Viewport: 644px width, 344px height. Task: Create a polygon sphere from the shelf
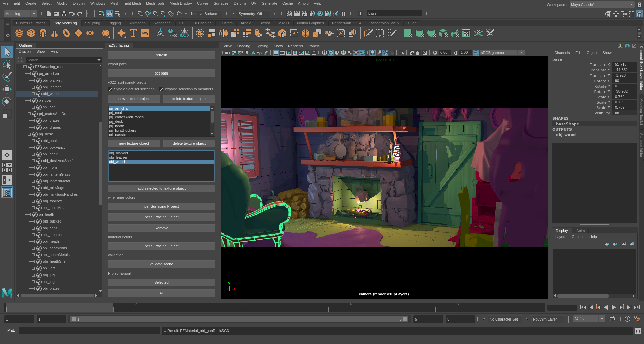click(19, 33)
